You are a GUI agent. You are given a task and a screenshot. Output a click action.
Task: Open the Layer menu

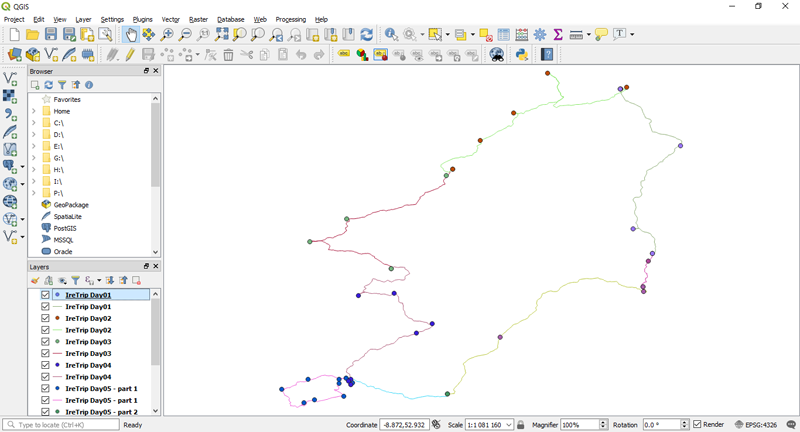[x=83, y=19]
